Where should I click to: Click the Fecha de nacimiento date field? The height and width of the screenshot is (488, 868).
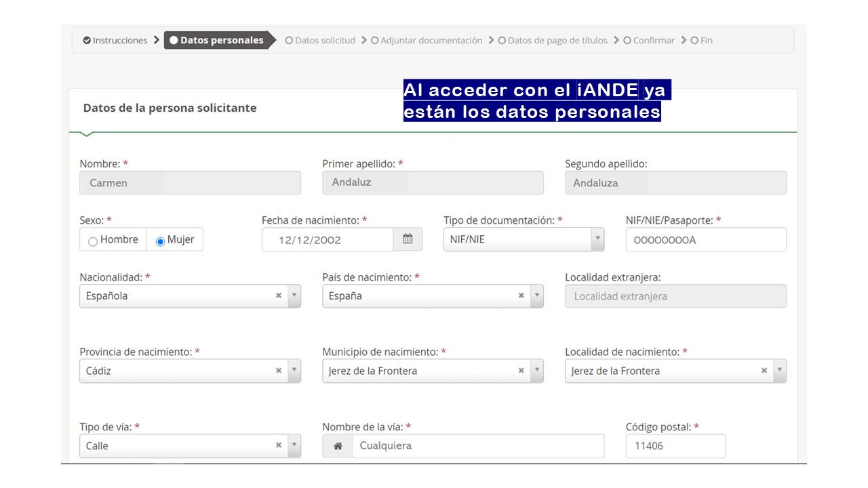(328, 239)
